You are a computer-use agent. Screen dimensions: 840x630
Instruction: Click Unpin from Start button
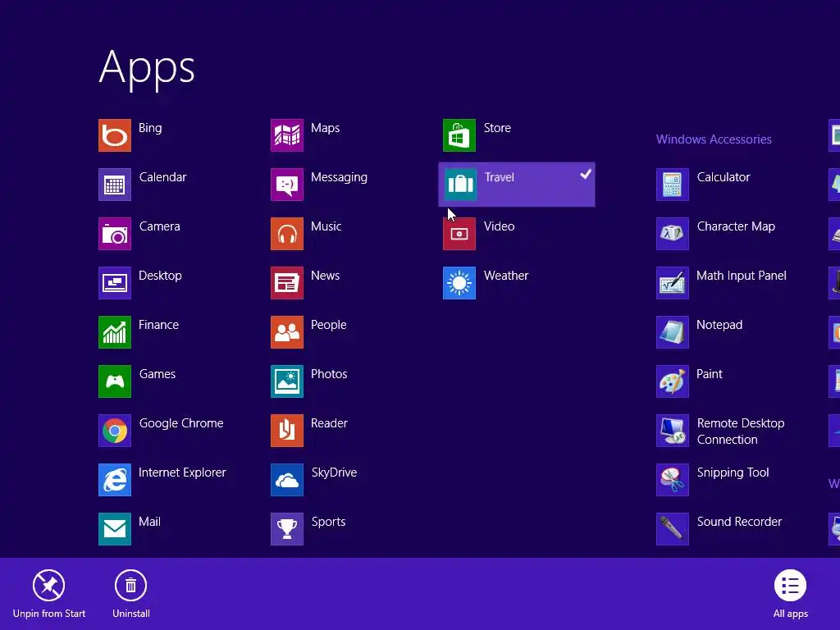click(x=48, y=594)
